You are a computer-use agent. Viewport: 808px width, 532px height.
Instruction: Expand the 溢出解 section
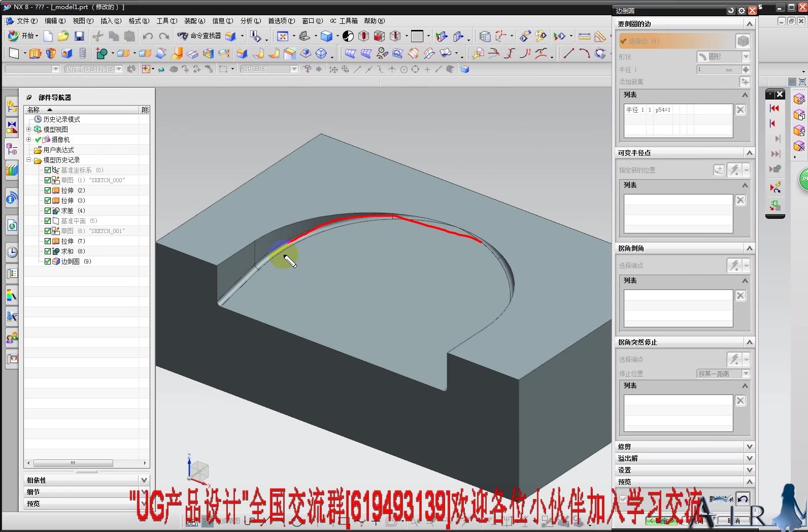(749, 458)
